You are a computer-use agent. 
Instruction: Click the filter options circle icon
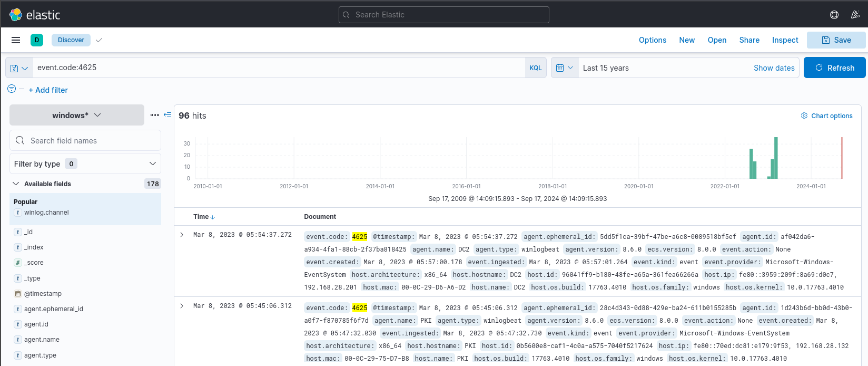[12, 89]
